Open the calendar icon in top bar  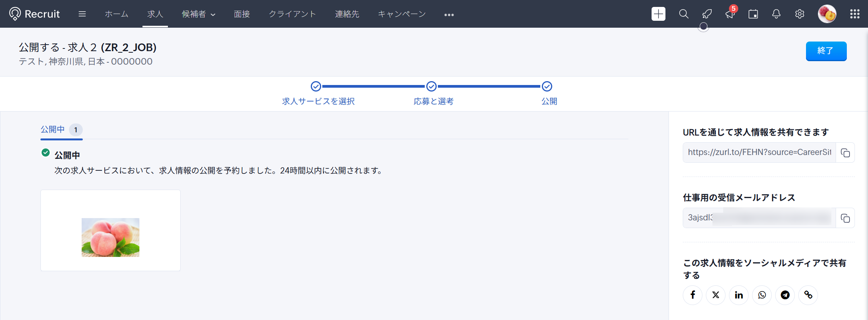[753, 14]
